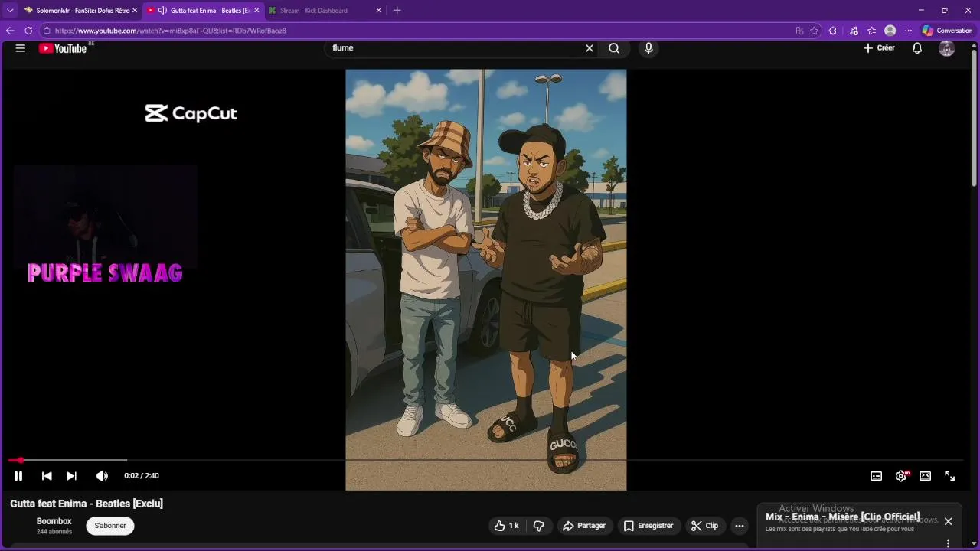The width and height of the screenshot is (980, 551).
Task: Open a new browser tab
Action: coord(397,11)
